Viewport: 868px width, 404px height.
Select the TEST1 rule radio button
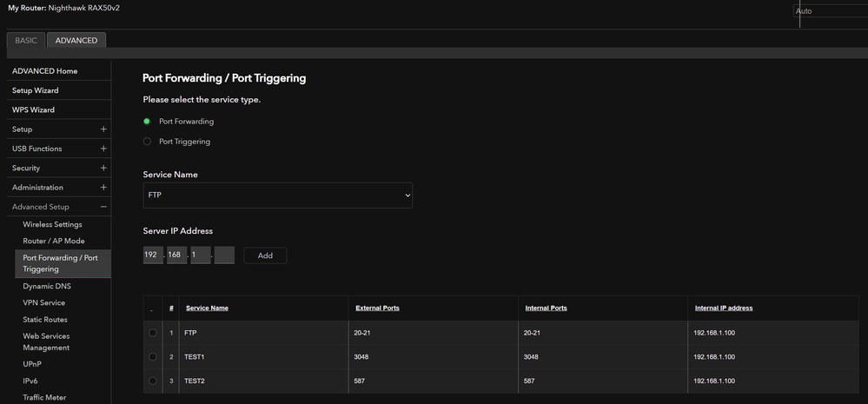(x=153, y=357)
